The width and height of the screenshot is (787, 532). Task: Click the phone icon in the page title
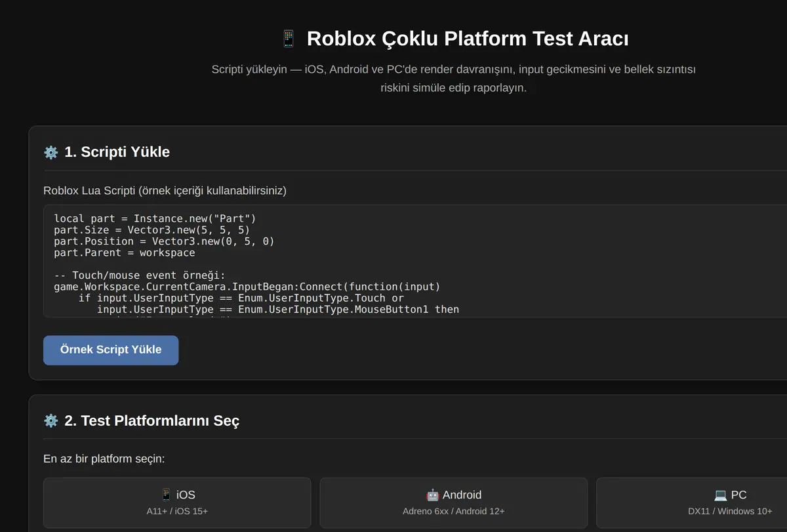[289, 39]
